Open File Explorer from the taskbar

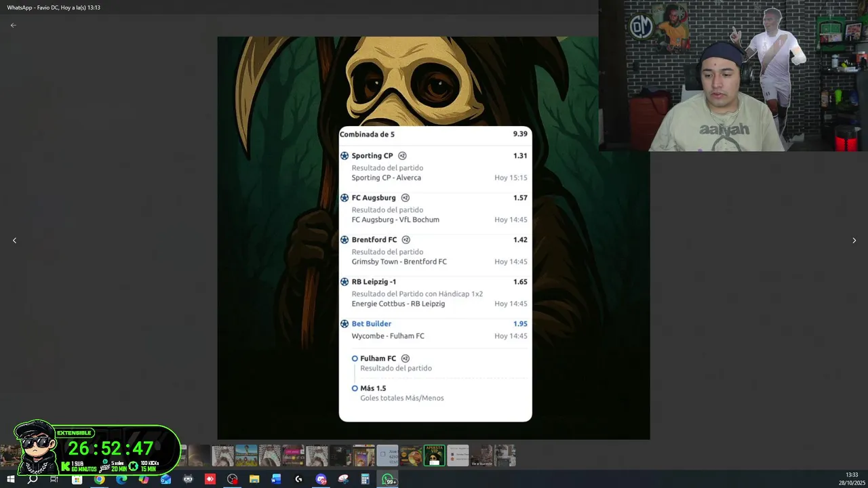point(254,479)
